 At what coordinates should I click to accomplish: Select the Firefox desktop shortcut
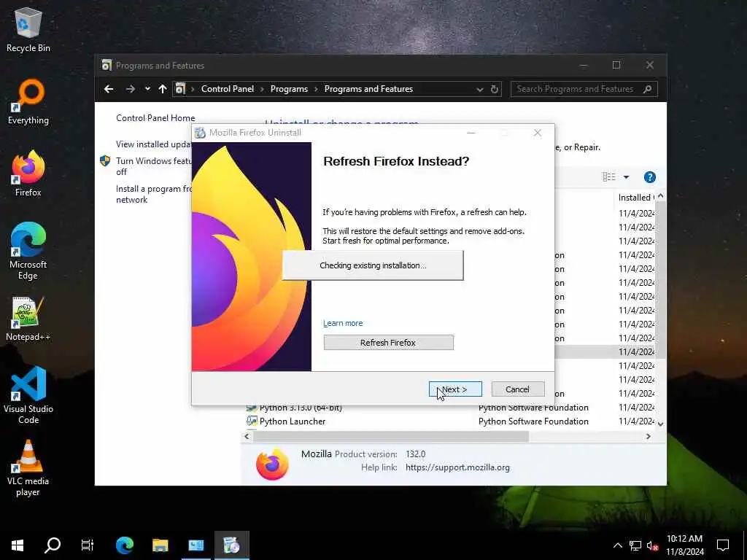click(x=28, y=174)
